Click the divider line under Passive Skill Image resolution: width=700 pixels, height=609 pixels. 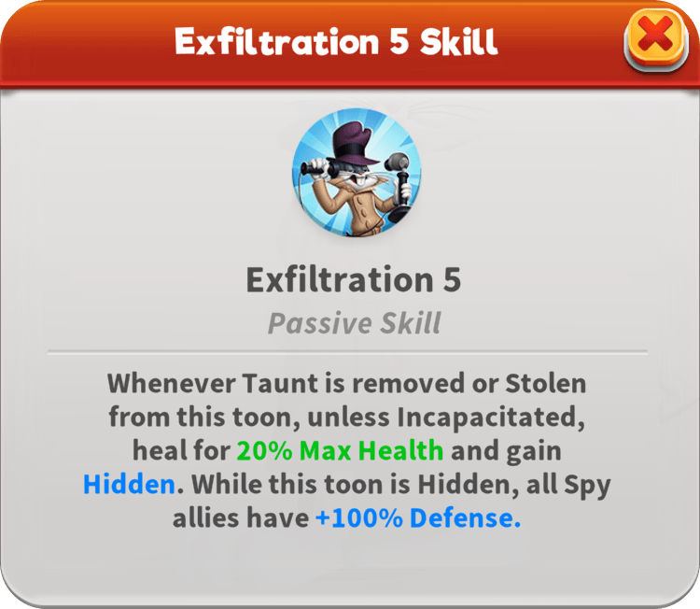(347, 352)
